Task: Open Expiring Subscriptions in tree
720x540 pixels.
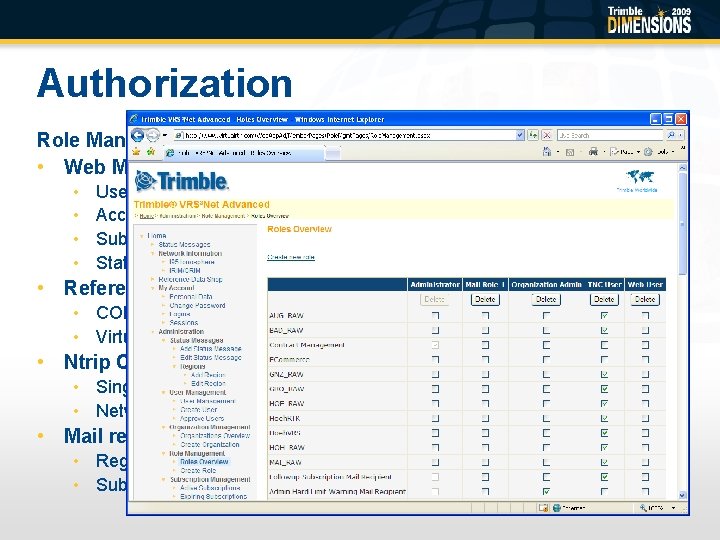Action: click(x=214, y=497)
